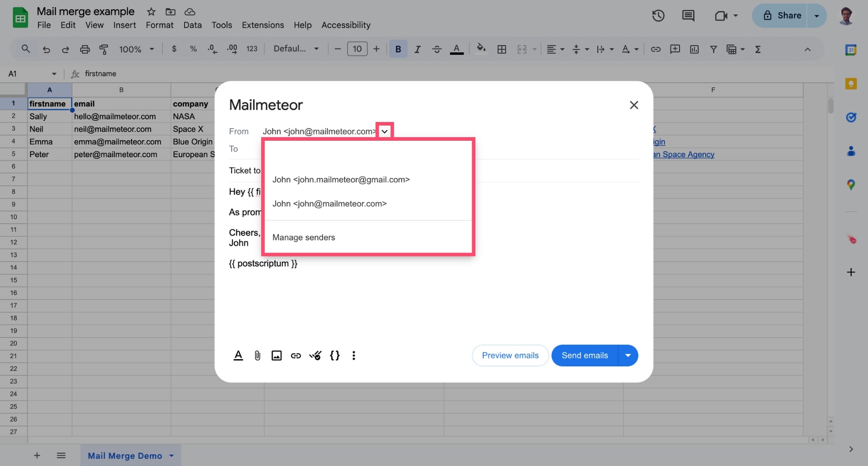Open the horizontal align dropdown

click(x=555, y=49)
